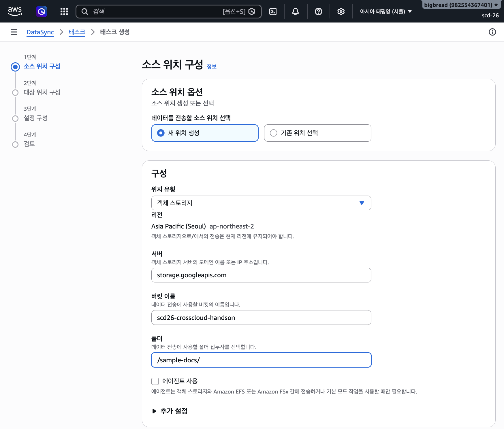The image size is (504, 429).
Task: Click the 서버 field with storage.googleapis.com
Action: 261,275
